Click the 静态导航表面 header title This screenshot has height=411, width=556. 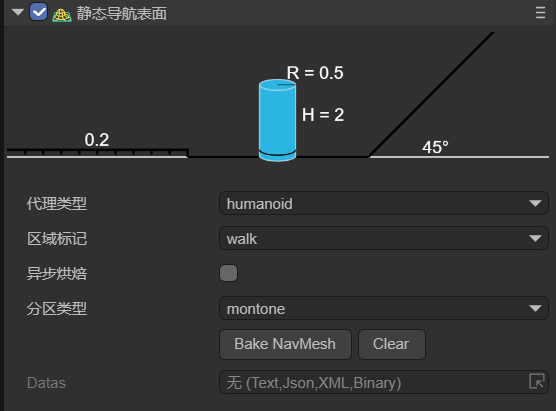pyautogui.click(x=122, y=14)
